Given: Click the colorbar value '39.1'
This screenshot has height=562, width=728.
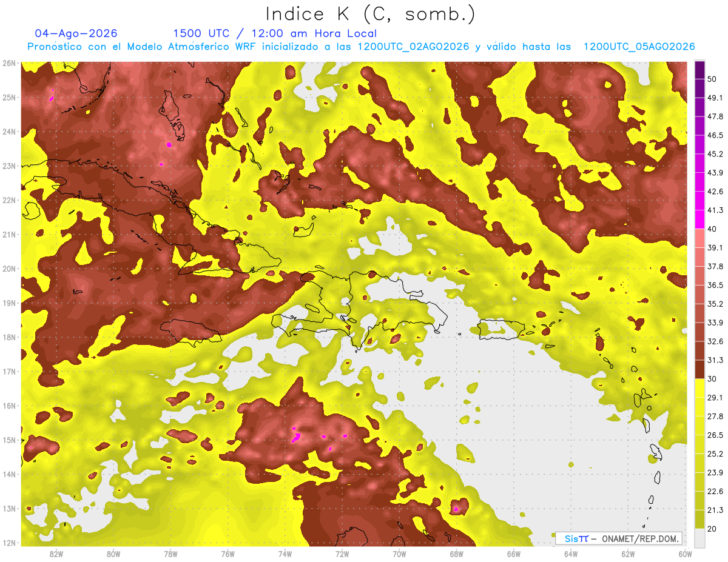Looking at the screenshot, I should (x=715, y=247).
